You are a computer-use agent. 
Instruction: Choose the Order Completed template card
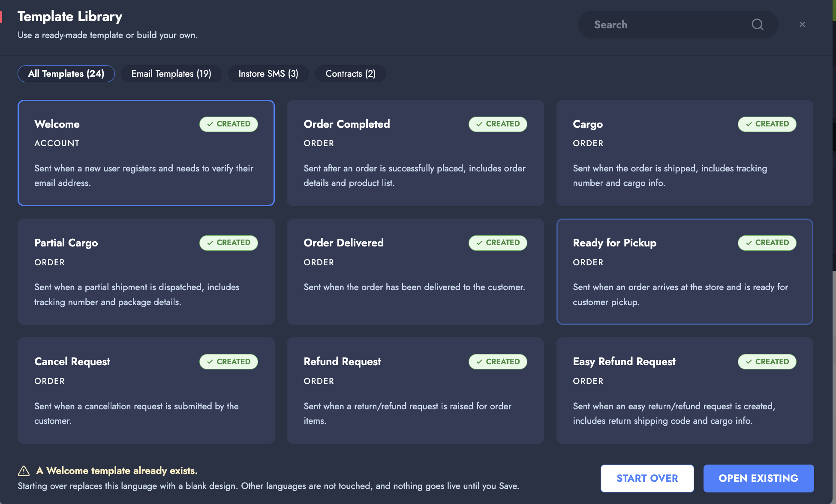click(415, 153)
